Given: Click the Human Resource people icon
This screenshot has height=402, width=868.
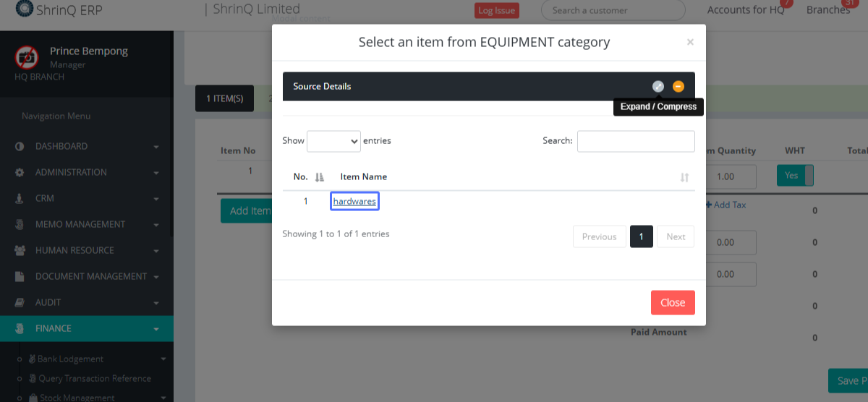Looking at the screenshot, I should click(20, 251).
